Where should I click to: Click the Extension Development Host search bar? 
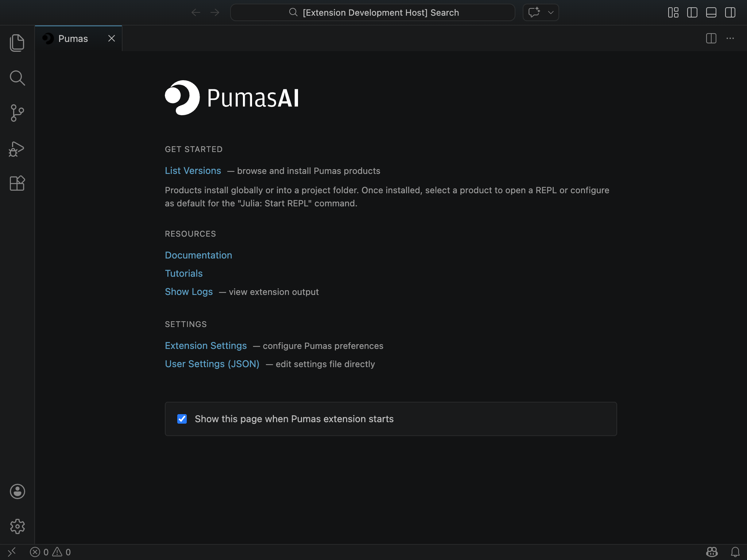(x=372, y=12)
